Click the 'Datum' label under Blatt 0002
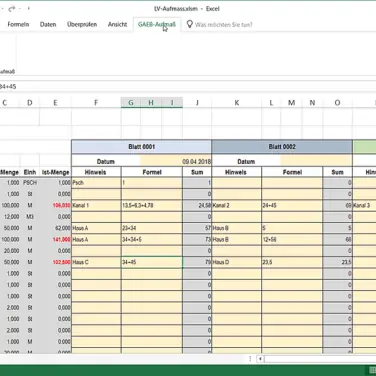Screen dimensions: 376x376 coord(246,161)
